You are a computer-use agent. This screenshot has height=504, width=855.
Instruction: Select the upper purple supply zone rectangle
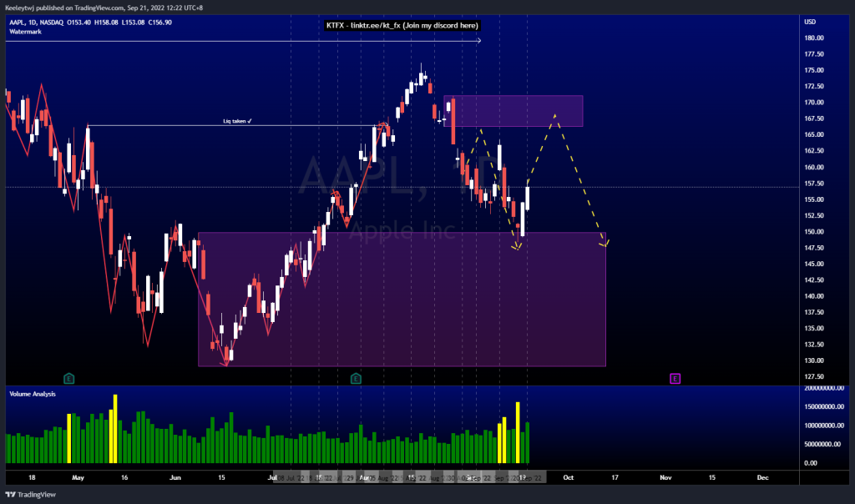[514, 111]
